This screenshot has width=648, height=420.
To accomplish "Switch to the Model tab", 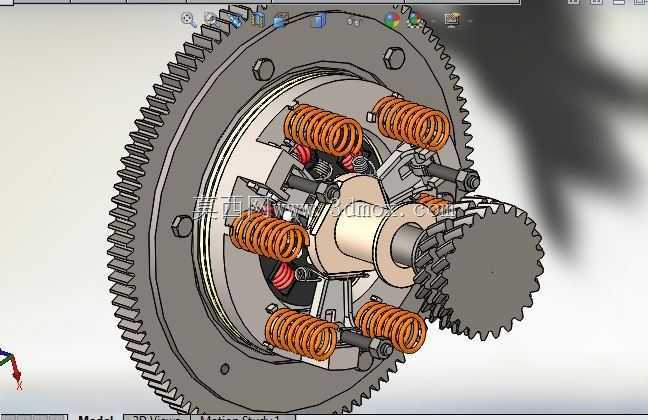I will click(95, 417).
